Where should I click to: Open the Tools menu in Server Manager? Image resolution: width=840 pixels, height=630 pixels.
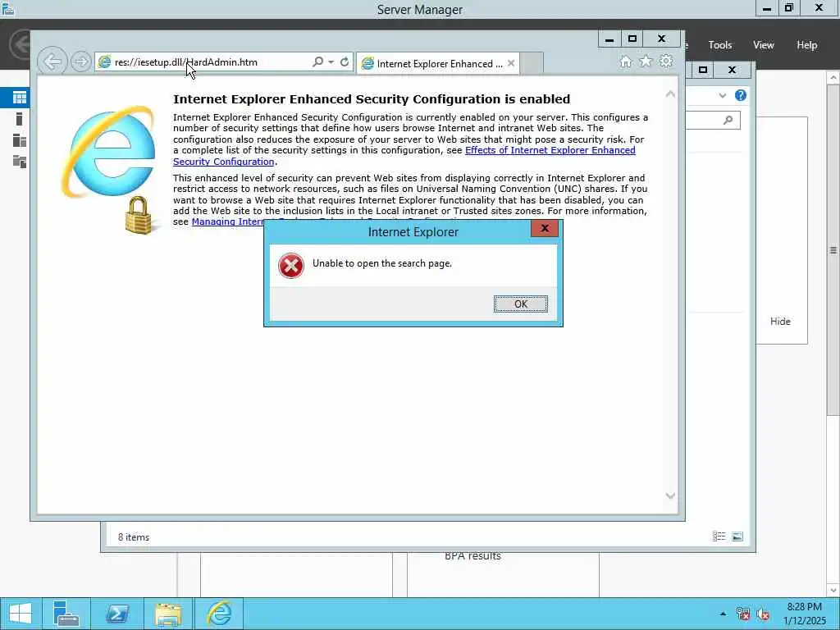(720, 45)
